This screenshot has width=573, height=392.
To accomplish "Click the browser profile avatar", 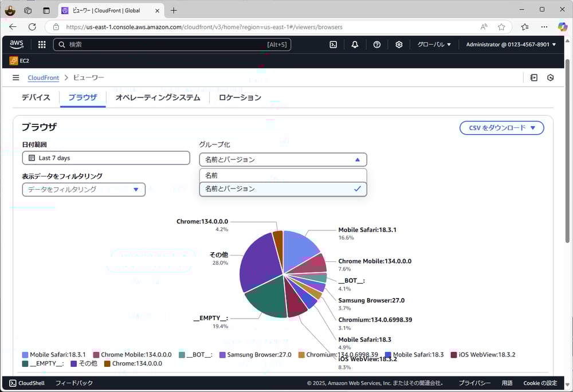I will point(10,10).
